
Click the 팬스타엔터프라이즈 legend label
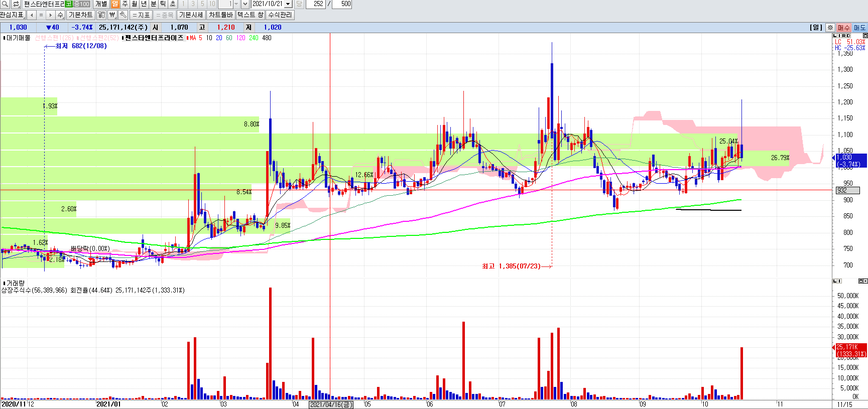pos(154,38)
